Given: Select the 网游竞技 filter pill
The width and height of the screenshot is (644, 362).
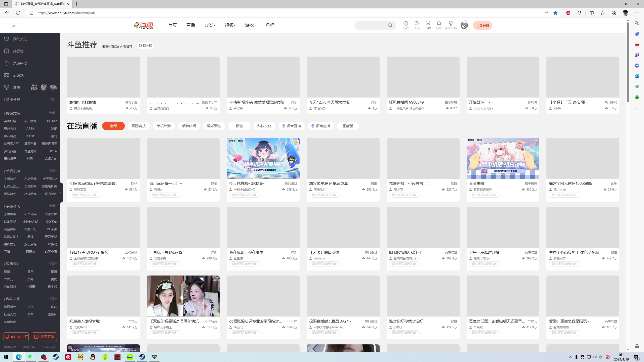Looking at the screenshot, I should [138, 126].
